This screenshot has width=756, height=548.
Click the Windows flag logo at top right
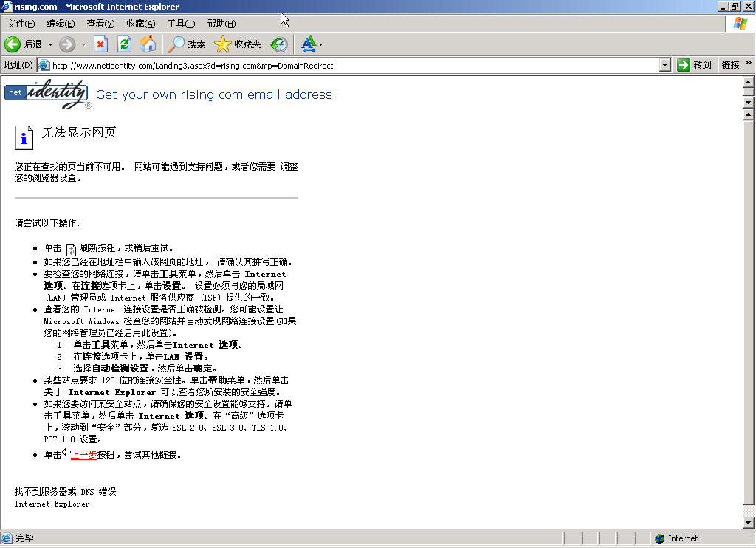coord(740,23)
